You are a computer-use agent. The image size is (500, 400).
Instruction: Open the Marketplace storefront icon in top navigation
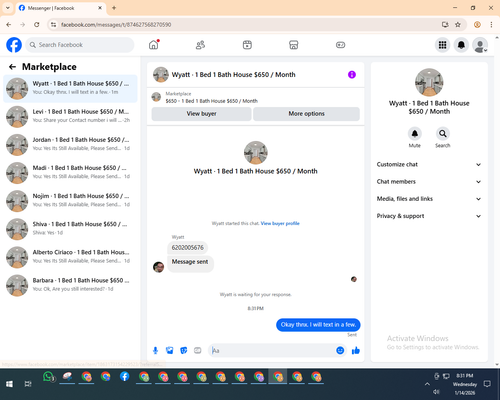coord(294,45)
